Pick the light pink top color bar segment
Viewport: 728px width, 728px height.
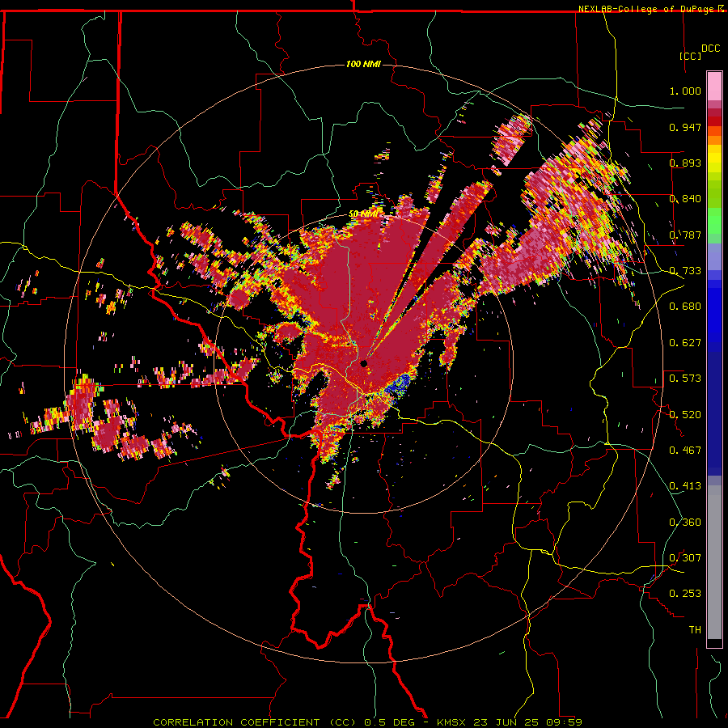(x=714, y=87)
